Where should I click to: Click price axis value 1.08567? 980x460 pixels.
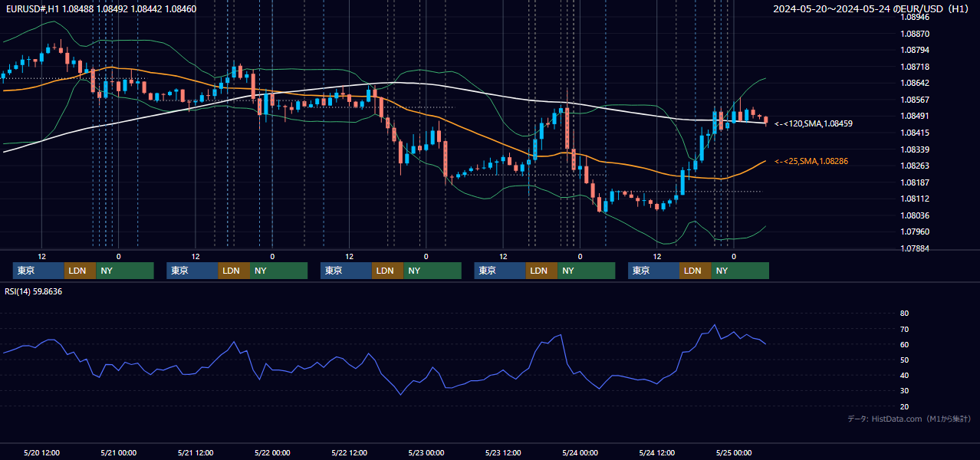tap(915, 100)
